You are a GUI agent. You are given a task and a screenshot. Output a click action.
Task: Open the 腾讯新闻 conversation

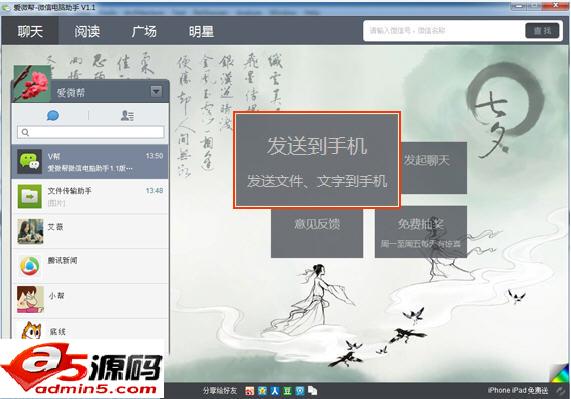(90, 266)
